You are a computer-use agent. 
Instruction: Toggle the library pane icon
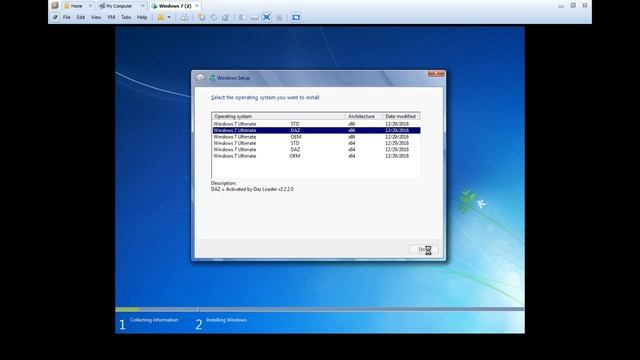tap(242, 17)
